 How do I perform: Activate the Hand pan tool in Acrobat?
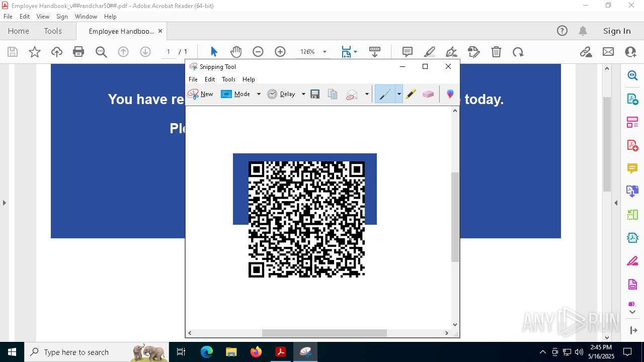236,52
